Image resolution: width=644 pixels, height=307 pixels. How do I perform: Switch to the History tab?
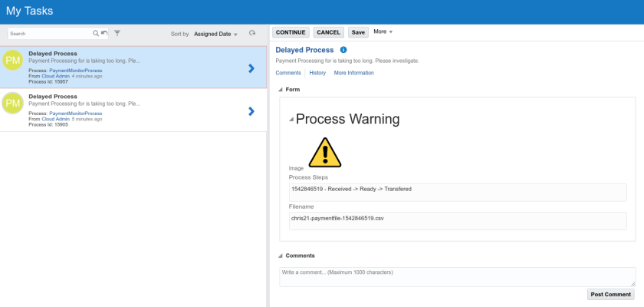tap(317, 73)
